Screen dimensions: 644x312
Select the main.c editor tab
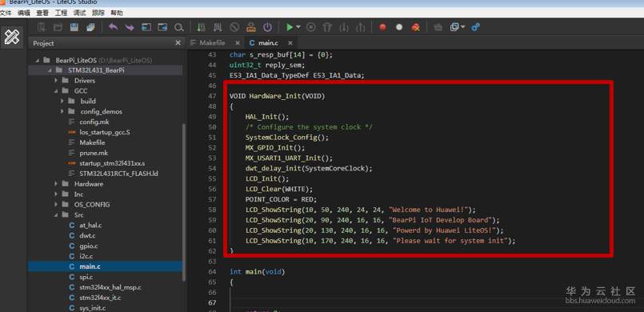click(x=271, y=42)
